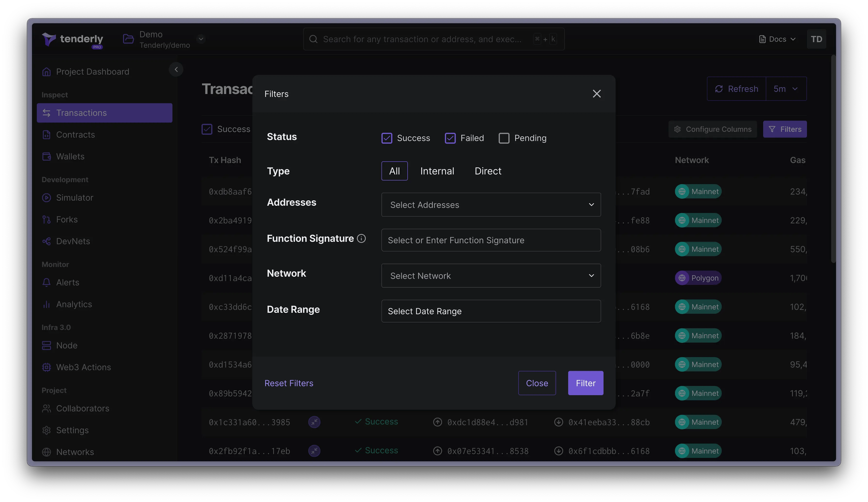Click the Analytics bar chart icon
The image size is (868, 502).
46,304
